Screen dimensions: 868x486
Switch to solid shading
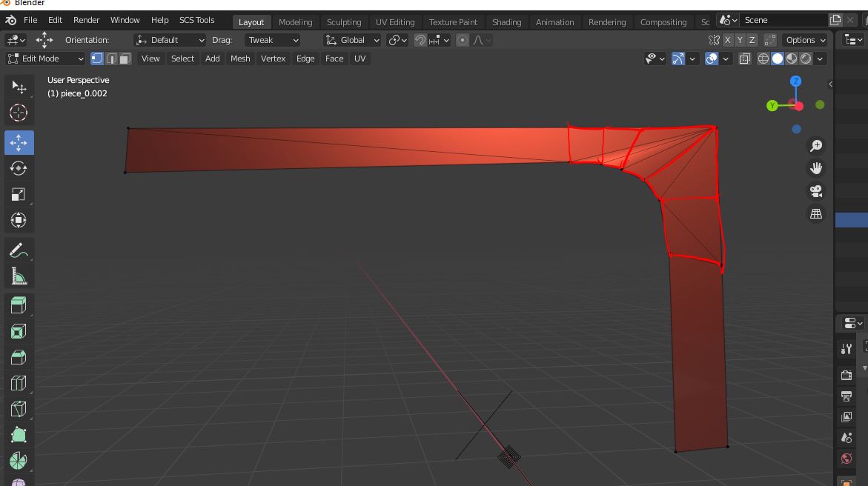[778, 59]
